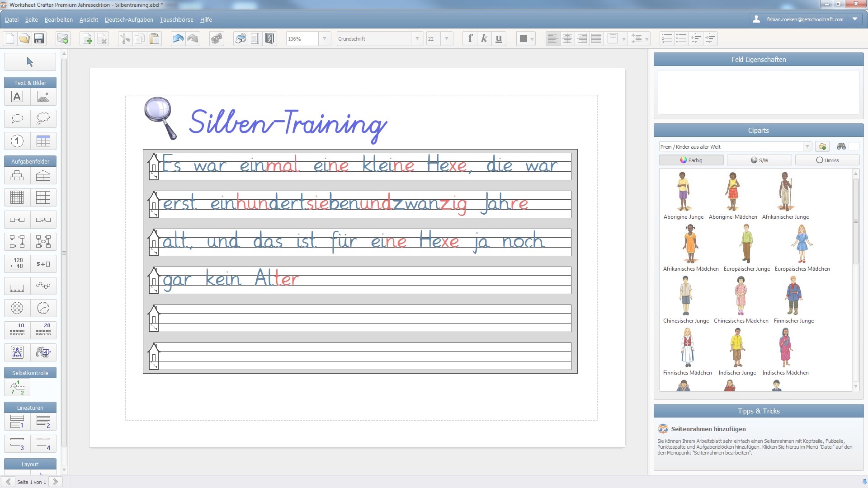
Task: Expand the vertical alignment dropdown arrow
Action: point(623,39)
